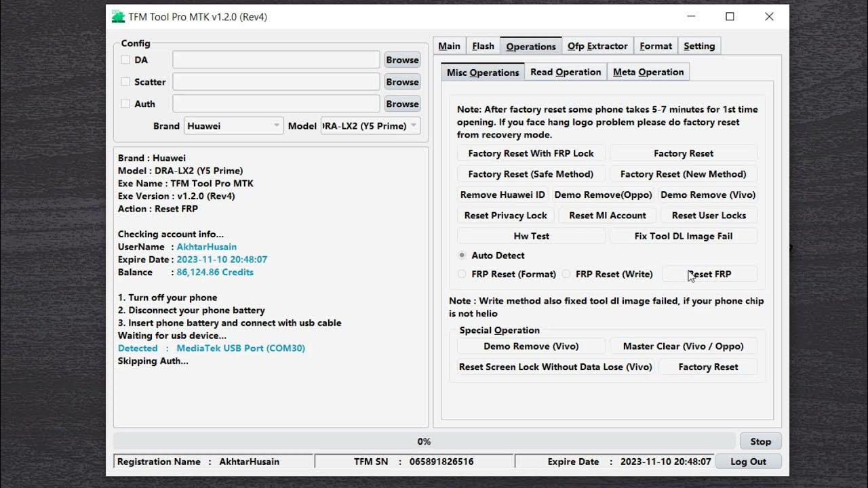Image resolution: width=868 pixels, height=488 pixels.
Task: Click Reset Privacy Lock
Action: pyautogui.click(x=506, y=216)
